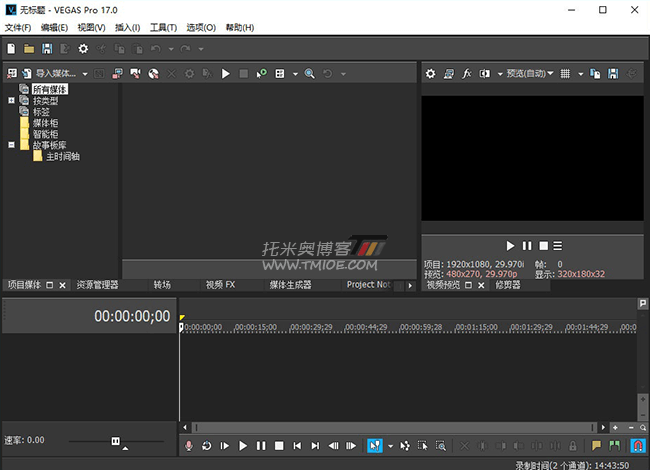650x470 pixels.
Task: Toggle split screen view in preview
Action: coord(485,74)
